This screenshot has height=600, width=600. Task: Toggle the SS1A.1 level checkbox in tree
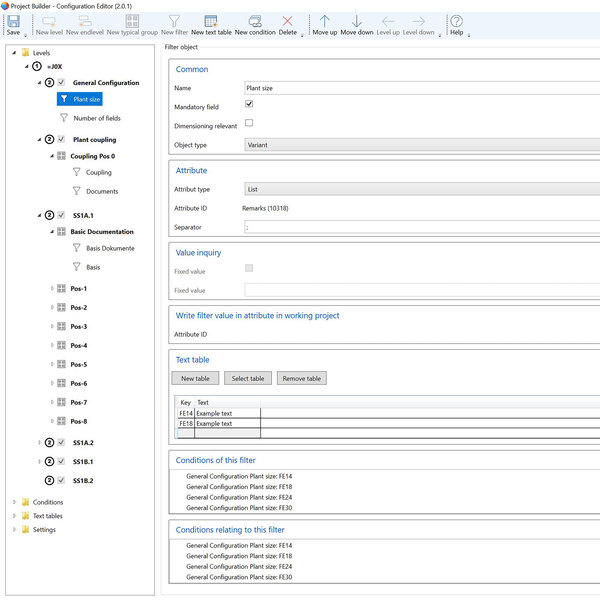(62, 214)
